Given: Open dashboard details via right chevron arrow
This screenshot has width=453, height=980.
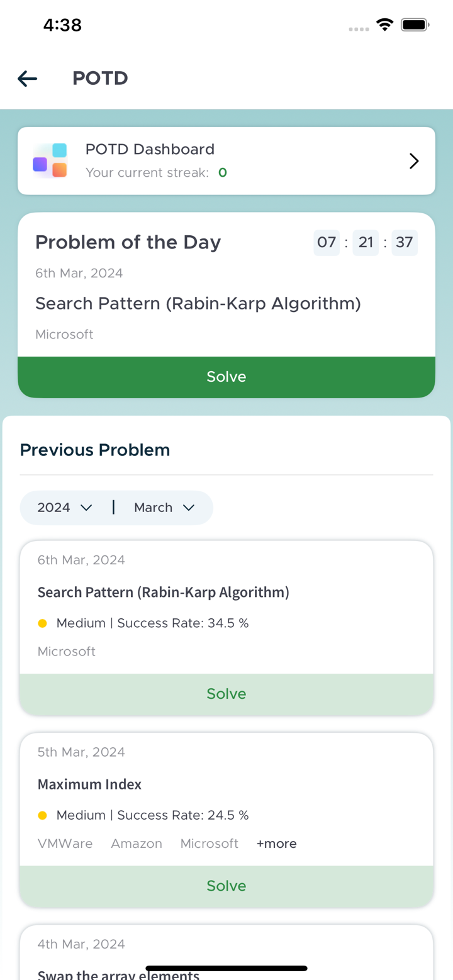Looking at the screenshot, I should pos(414,160).
